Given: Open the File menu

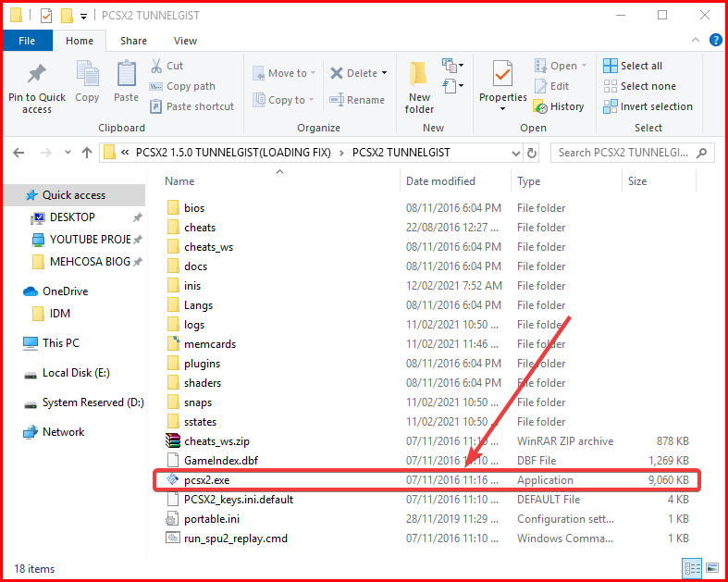Looking at the screenshot, I should point(27,41).
